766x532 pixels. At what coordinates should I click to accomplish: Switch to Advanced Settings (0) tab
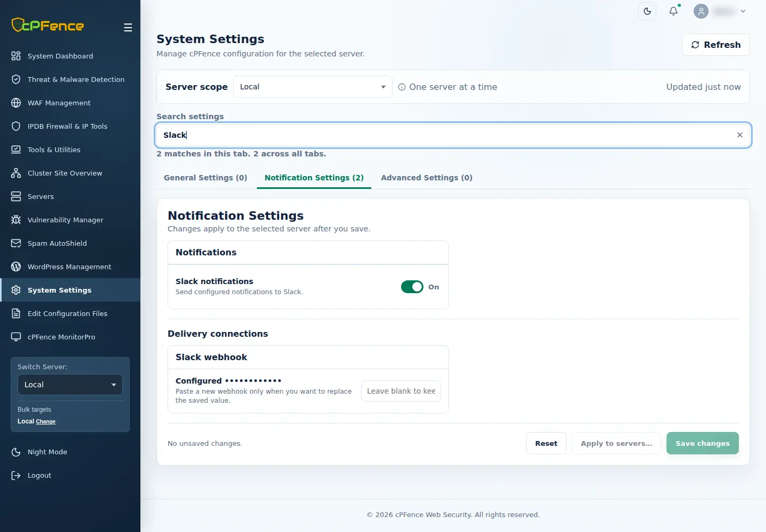coord(427,178)
